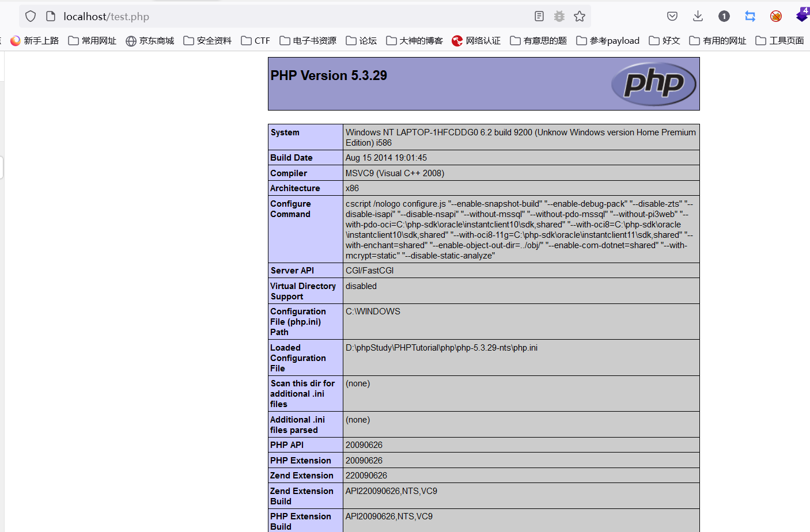Click the PHP Extension Build label
Viewport: 810px width, 532px height.
point(301,522)
